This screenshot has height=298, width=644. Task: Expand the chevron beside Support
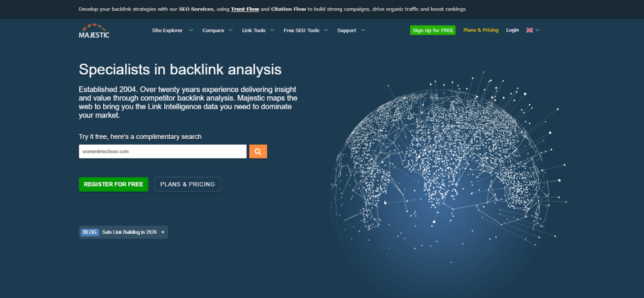[x=363, y=30]
